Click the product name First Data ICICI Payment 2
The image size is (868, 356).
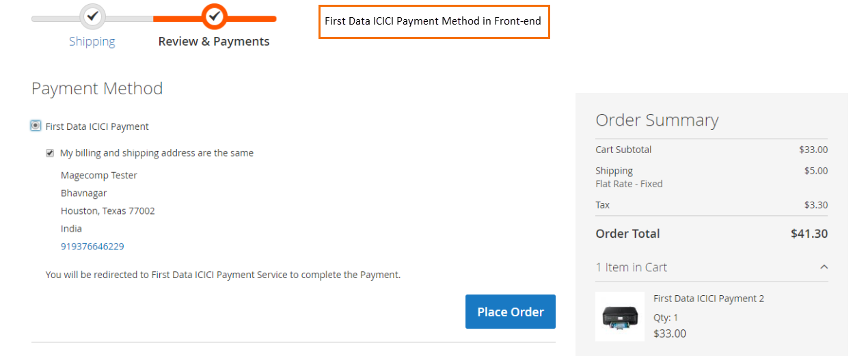click(x=709, y=299)
